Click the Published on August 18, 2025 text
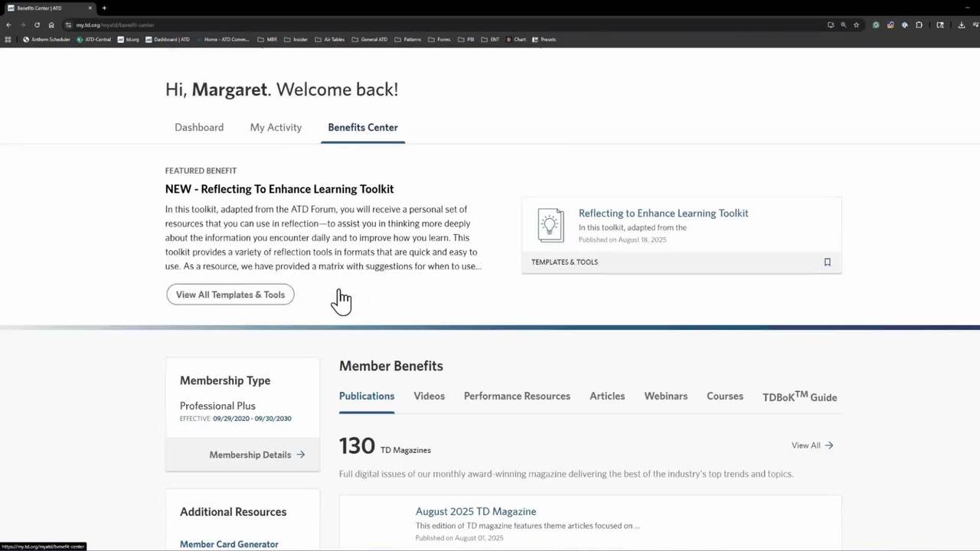This screenshot has height=551, width=980. pos(622,240)
